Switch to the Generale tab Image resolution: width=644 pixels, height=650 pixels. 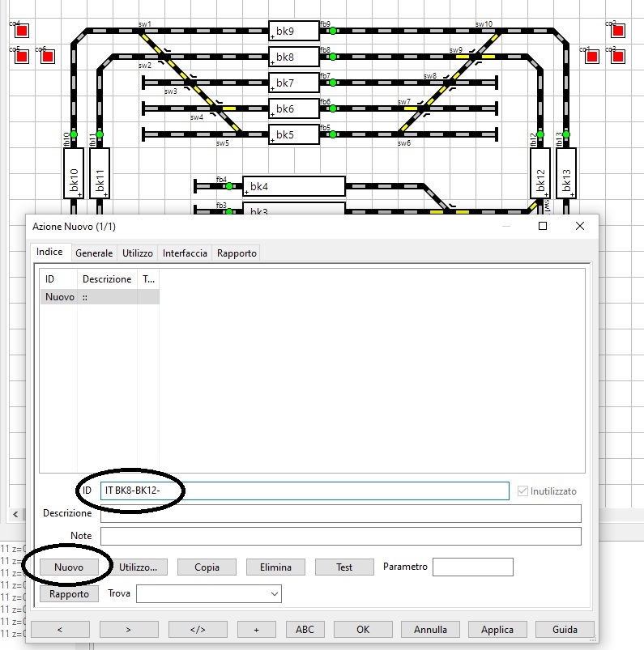(94, 253)
